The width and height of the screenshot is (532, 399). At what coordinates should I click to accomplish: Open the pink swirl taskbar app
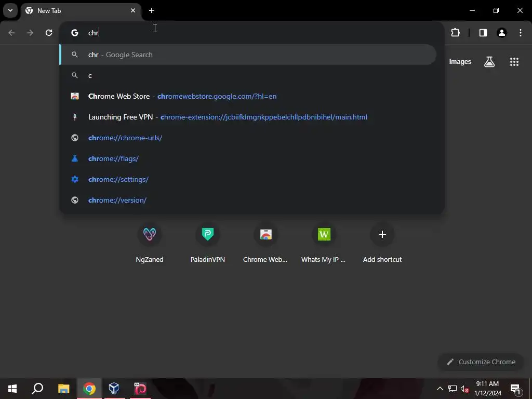click(140, 389)
